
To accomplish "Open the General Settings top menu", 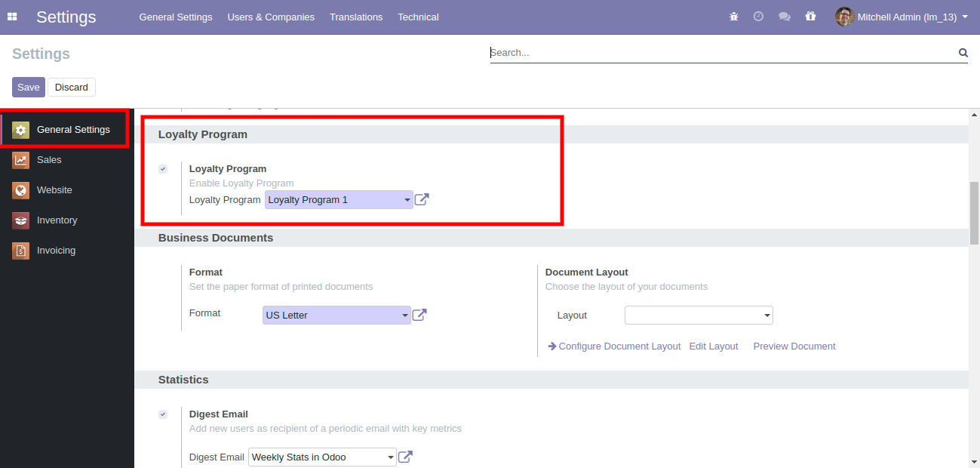I will click(x=176, y=17).
